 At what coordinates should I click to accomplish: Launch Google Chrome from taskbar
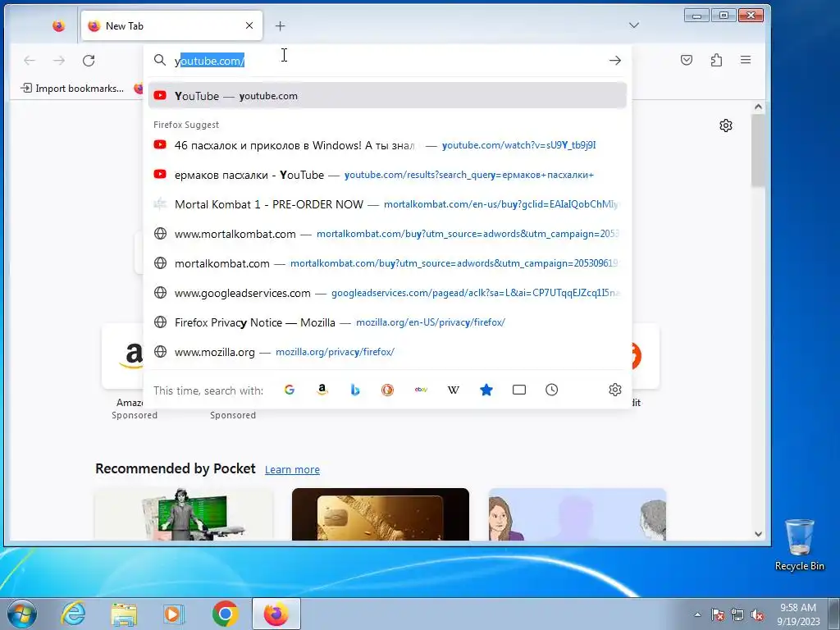pos(225,614)
